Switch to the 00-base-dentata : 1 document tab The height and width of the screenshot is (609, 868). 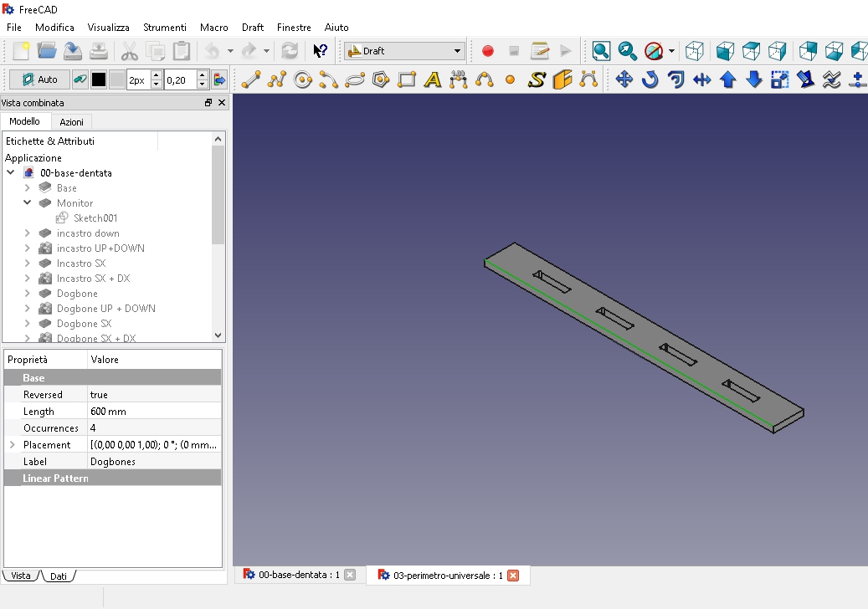299,575
